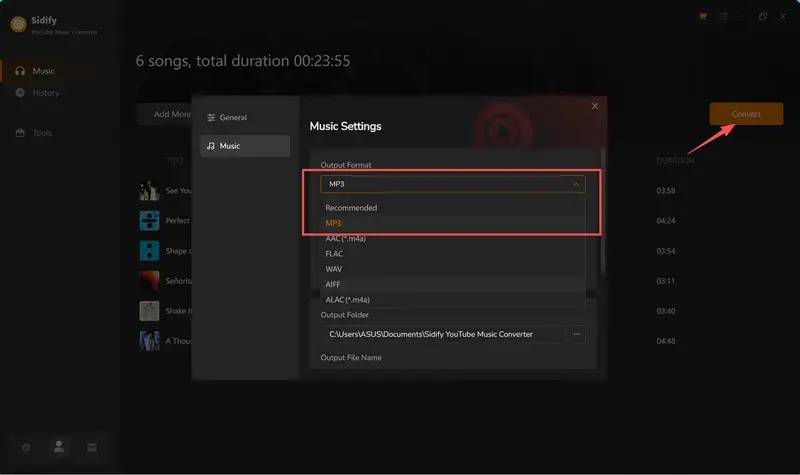Open the hamburger menu icon in title bar
The width and height of the screenshot is (800, 475).
coord(723,16)
